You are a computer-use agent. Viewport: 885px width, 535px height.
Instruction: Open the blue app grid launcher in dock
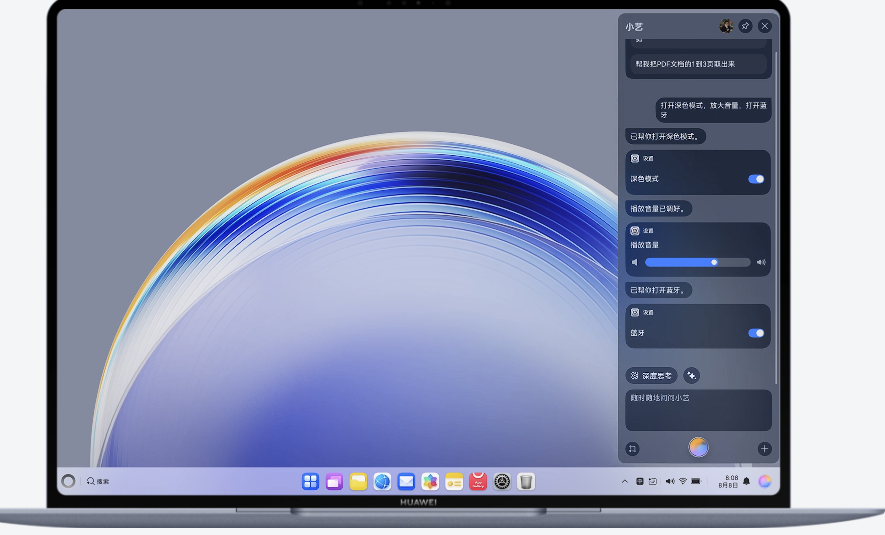tap(310, 481)
